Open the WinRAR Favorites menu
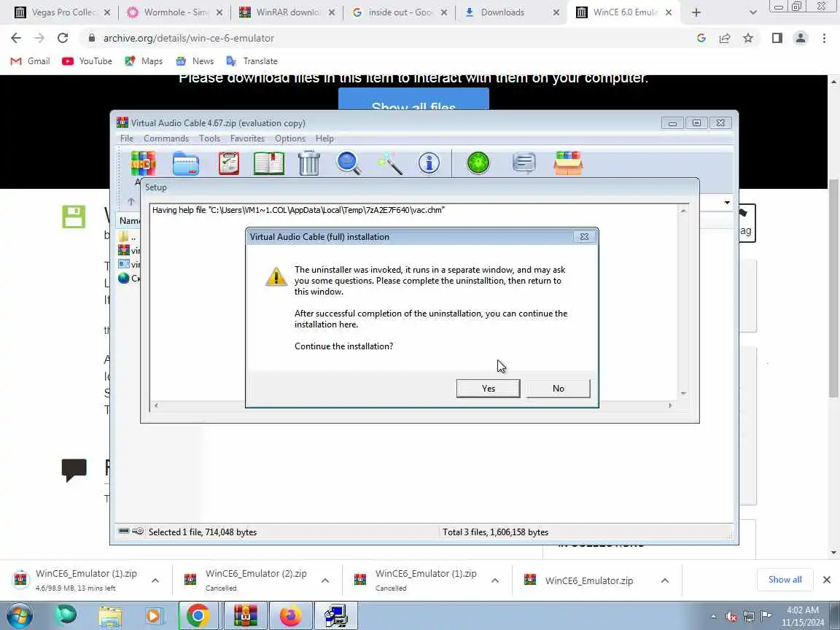 point(247,139)
